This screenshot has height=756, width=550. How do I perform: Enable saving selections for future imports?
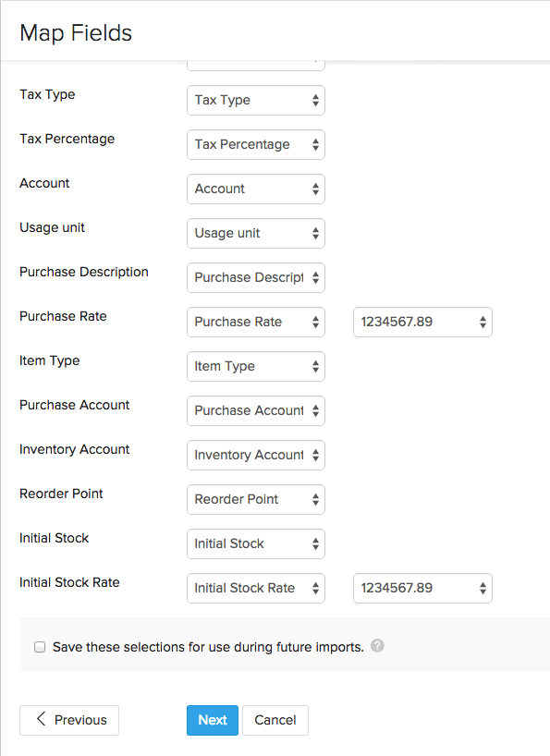(40, 647)
